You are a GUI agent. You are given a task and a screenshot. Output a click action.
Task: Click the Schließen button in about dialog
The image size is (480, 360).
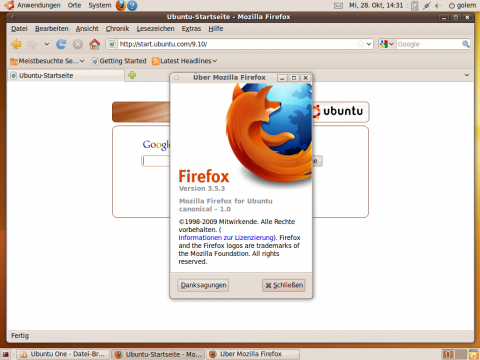(284, 285)
